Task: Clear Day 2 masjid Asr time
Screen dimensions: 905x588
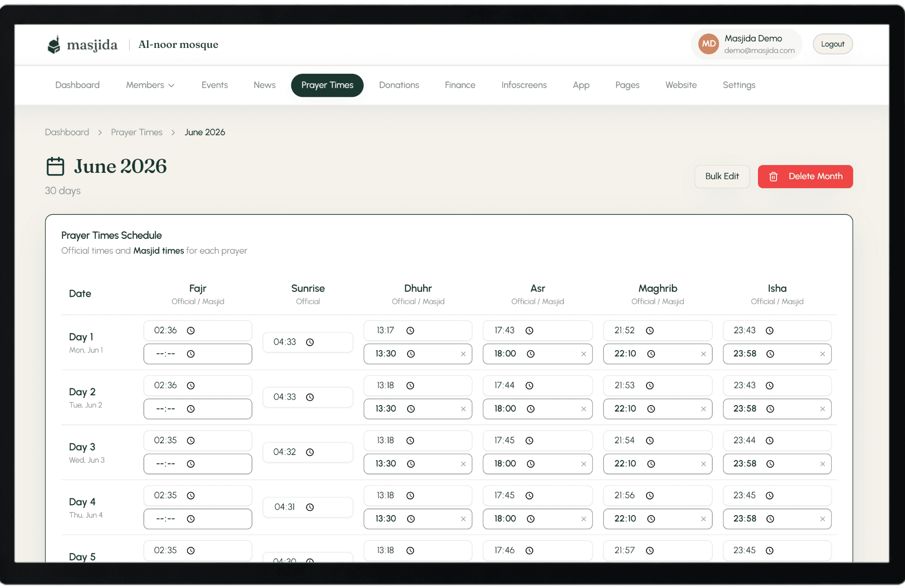Action: [x=584, y=409]
